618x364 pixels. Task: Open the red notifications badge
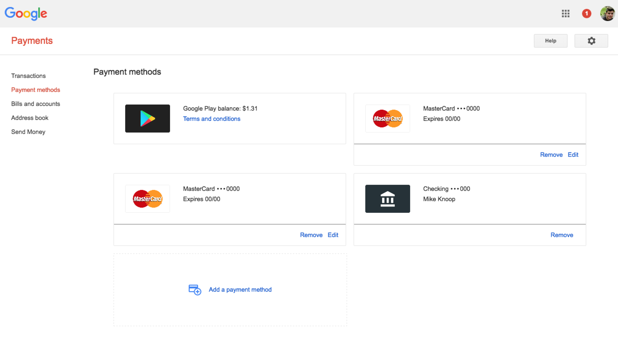[x=586, y=14]
